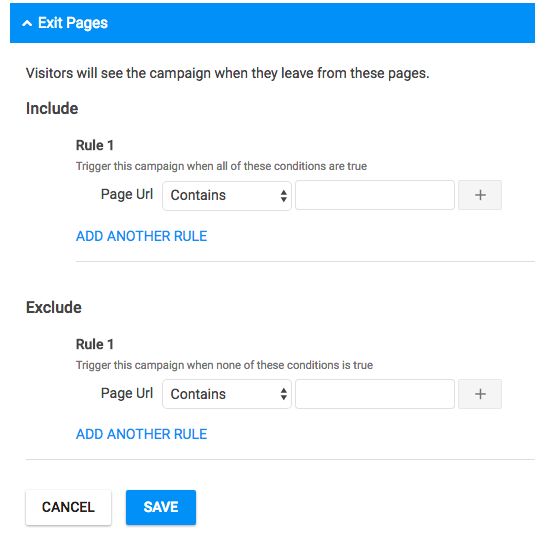This screenshot has height=535, width=535.
Task: Cancel the exit pages changes
Action: tap(68, 507)
